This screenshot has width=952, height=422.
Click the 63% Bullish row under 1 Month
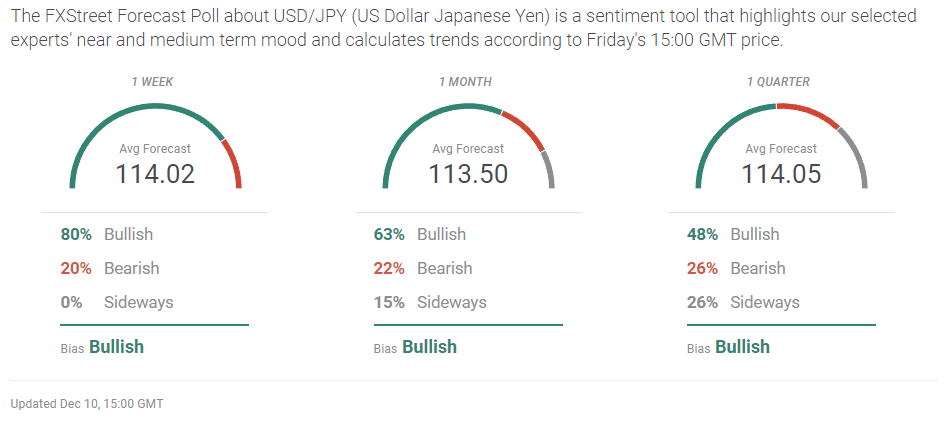(x=419, y=234)
